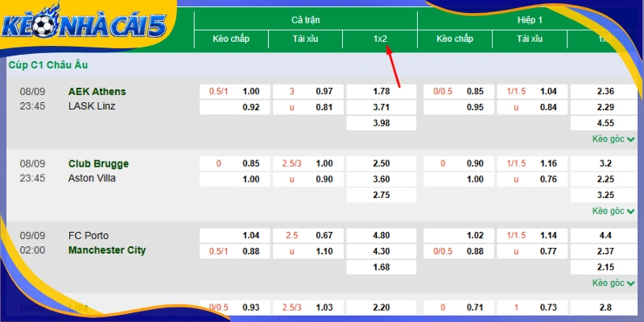Pick FC Porto full-match handicap odds 1.04
Image resolution: width=644 pixels, height=322 pixels.
tap(235, 235)
